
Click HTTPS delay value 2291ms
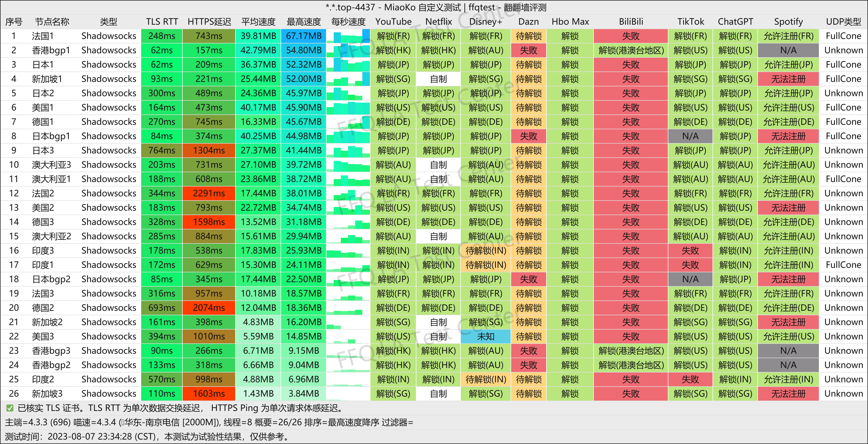pyautogui.click(x=209, y=193)
